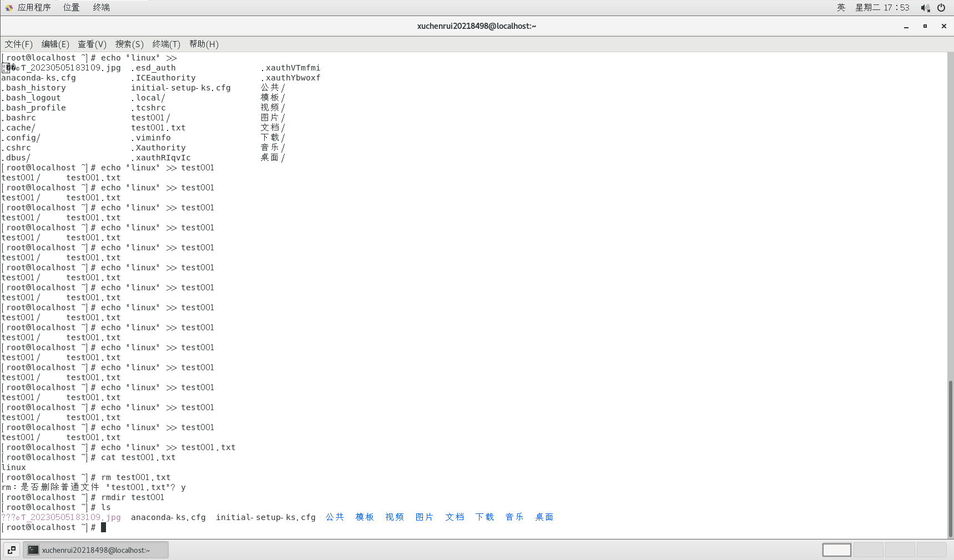
Task: Click the text .Xauthority
Action: (x=158, y=148)
